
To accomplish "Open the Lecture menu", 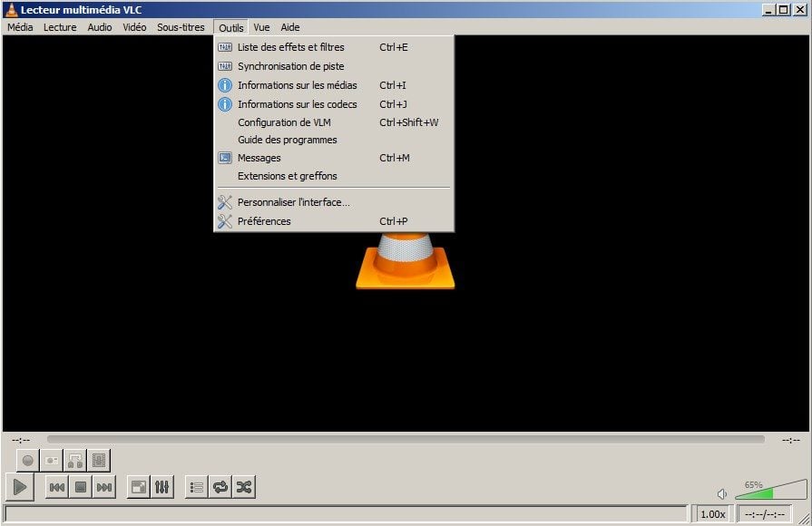I will click(x=60, y=27).
